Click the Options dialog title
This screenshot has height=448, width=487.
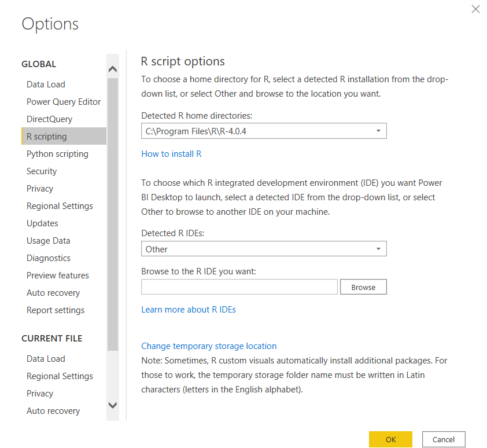(50, 24)
